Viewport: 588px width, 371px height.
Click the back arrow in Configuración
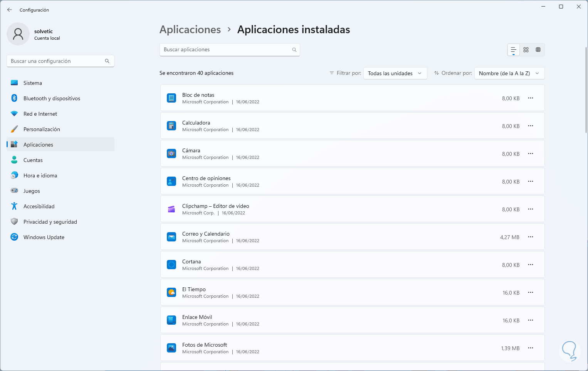coord(10,10)
